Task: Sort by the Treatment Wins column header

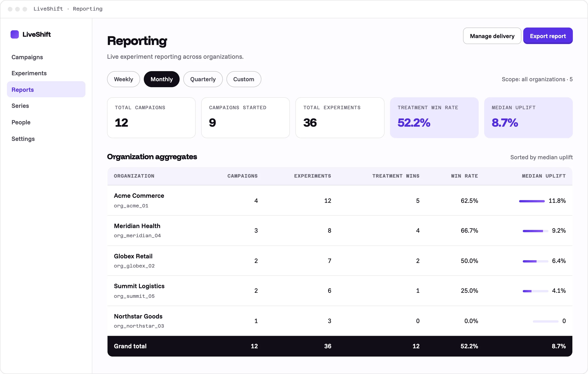Action: click(x=396, y=176)
